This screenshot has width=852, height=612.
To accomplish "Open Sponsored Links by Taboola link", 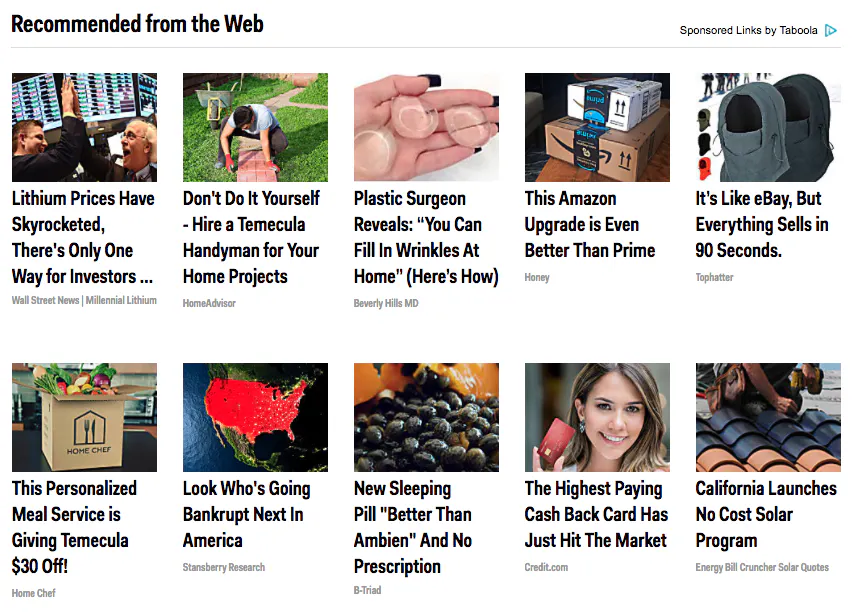I will [x=748, y=31].
